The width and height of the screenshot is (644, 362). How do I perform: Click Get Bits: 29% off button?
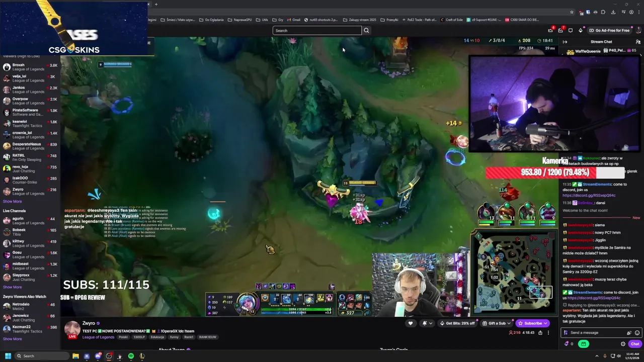(x=457, y=323)
